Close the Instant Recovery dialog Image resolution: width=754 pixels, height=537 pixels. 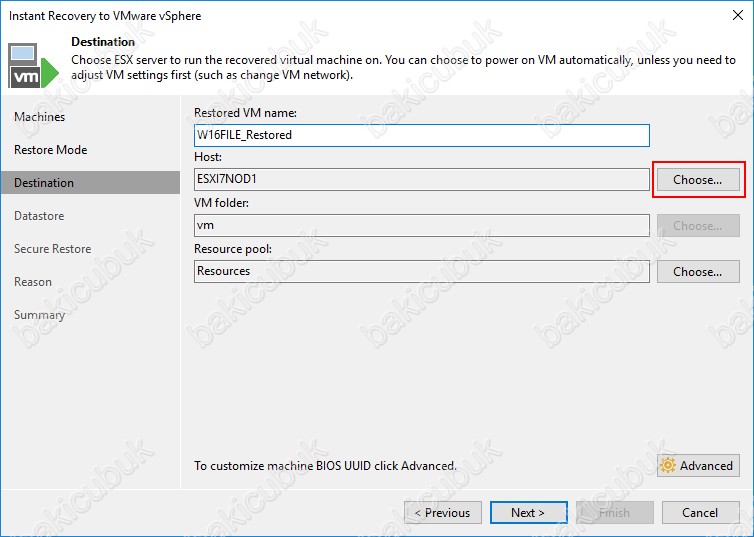pyautogui.click(x=738, y=15)
